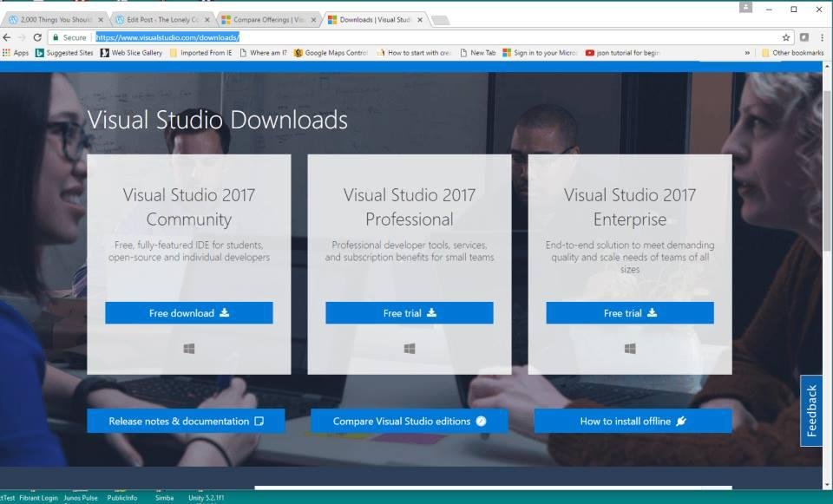Click the Windows logo under Professional
Image resolution: width=833 pixels, height=504 pixels.
click(x=410, y=349)
